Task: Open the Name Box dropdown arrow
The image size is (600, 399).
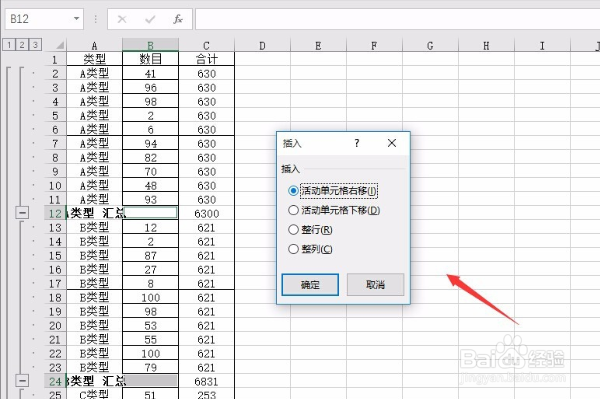Action: [77, 19]
